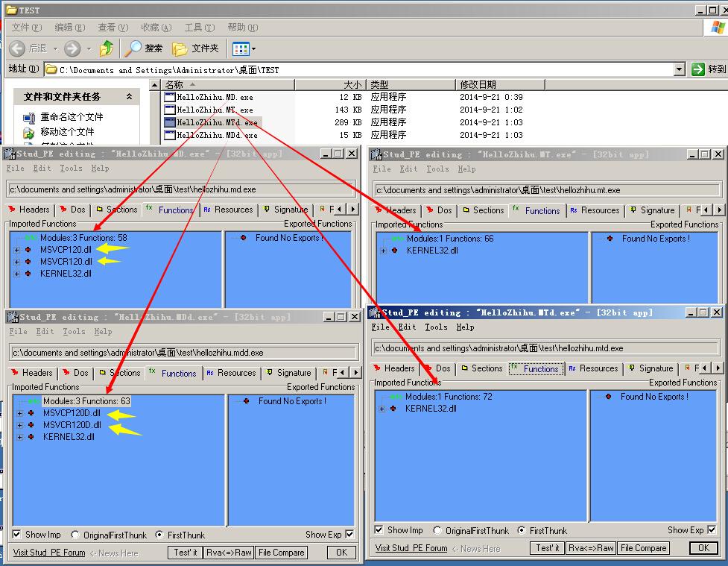This screenshot has height=566, width=728.
Task: Toggle Show Imp checkbox in the MDd.exe window
Action: 16,535
